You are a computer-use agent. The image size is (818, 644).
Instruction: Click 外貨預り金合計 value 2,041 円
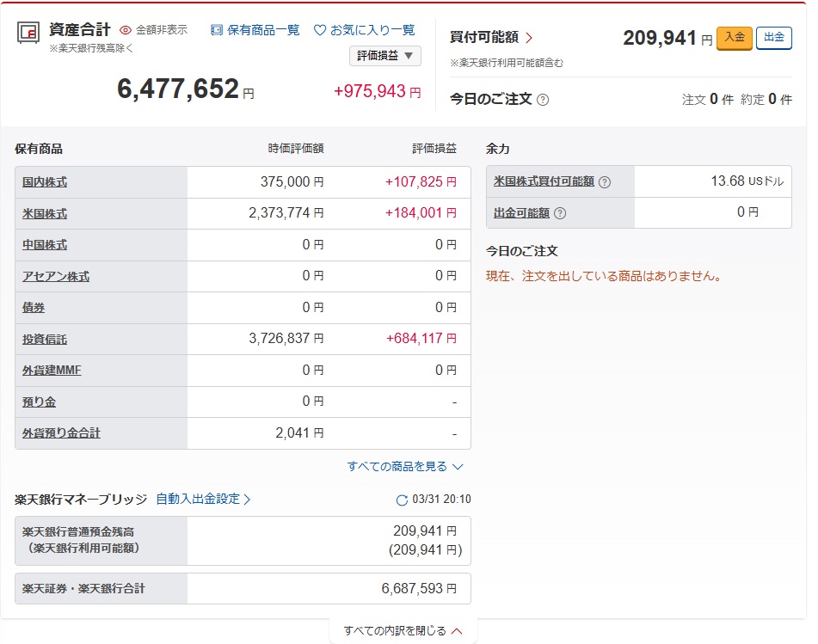point(299,432)
